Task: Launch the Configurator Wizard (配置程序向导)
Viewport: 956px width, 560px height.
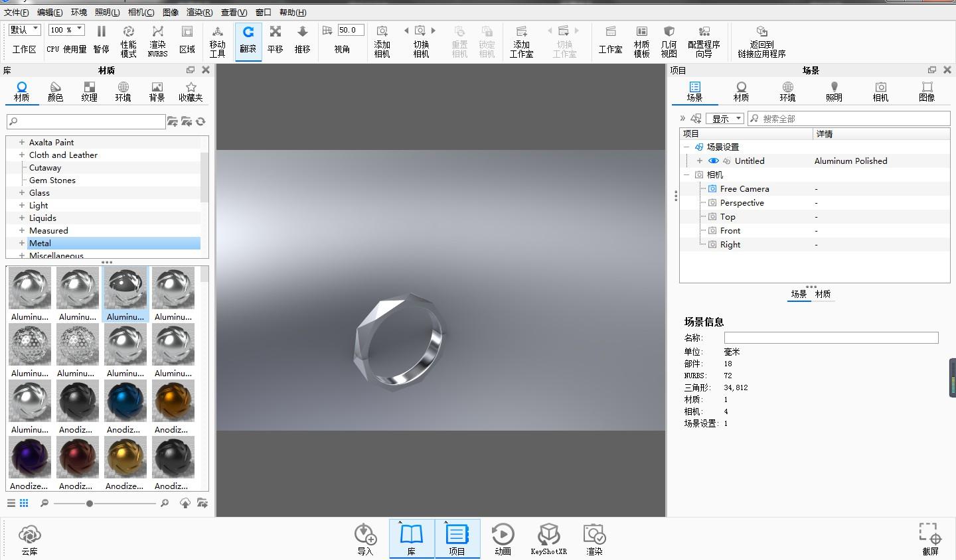Action: pyautogui.click(x=704, y=41)
